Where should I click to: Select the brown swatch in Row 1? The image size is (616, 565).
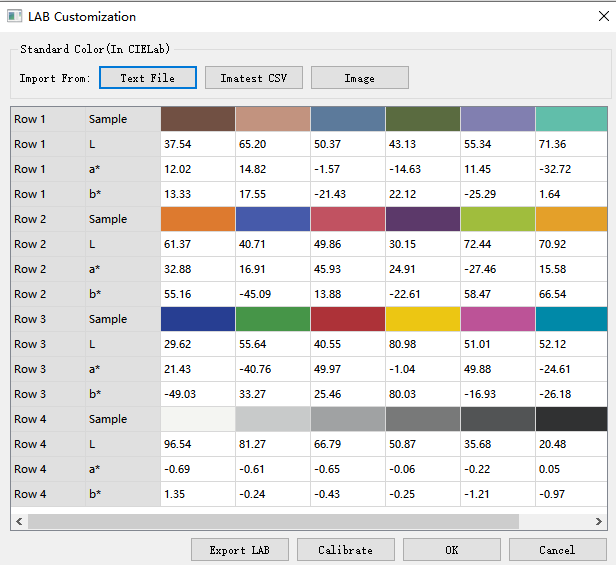coord(198,119)
